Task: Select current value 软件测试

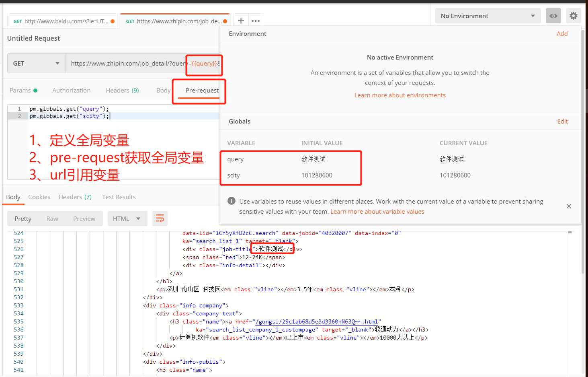Action: tap(452, 159)
